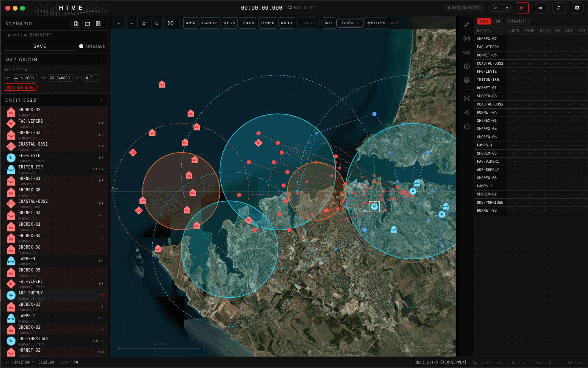The height and width of the screenshot is (368, 588).
Task: Click the DISCONNECTED status indicator
Action: (464, 8)
